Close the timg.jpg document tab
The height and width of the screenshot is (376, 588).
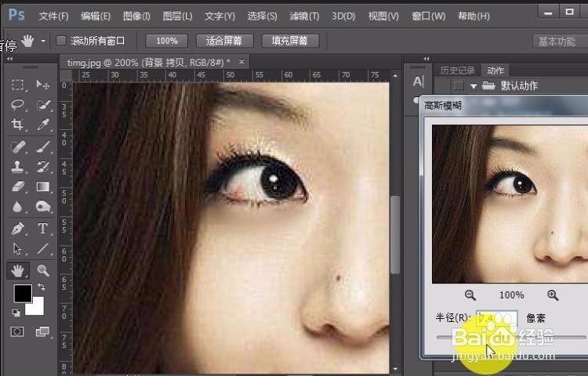[x=241, y=61]
